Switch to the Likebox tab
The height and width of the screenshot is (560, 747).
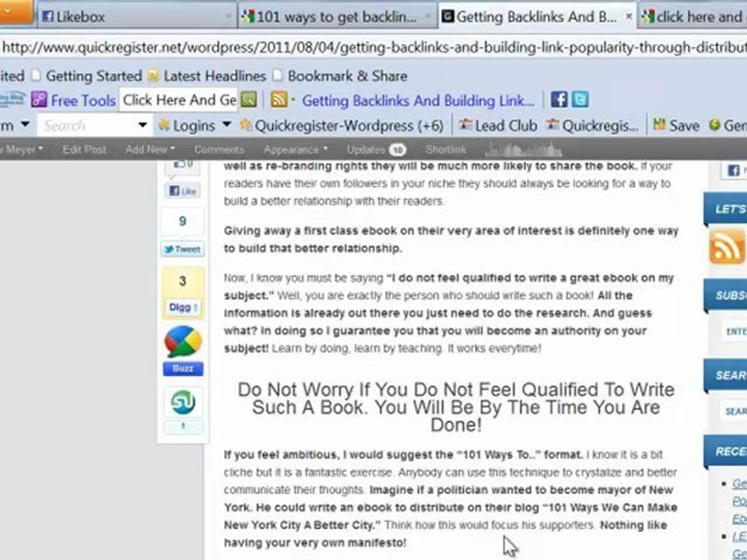pyautogui.click(x=135, y=16)
